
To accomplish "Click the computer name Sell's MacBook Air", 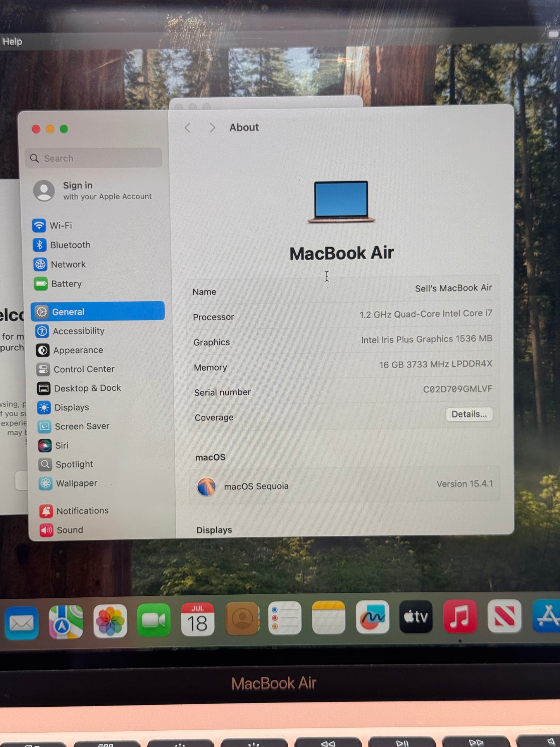I will click(453, 288).
